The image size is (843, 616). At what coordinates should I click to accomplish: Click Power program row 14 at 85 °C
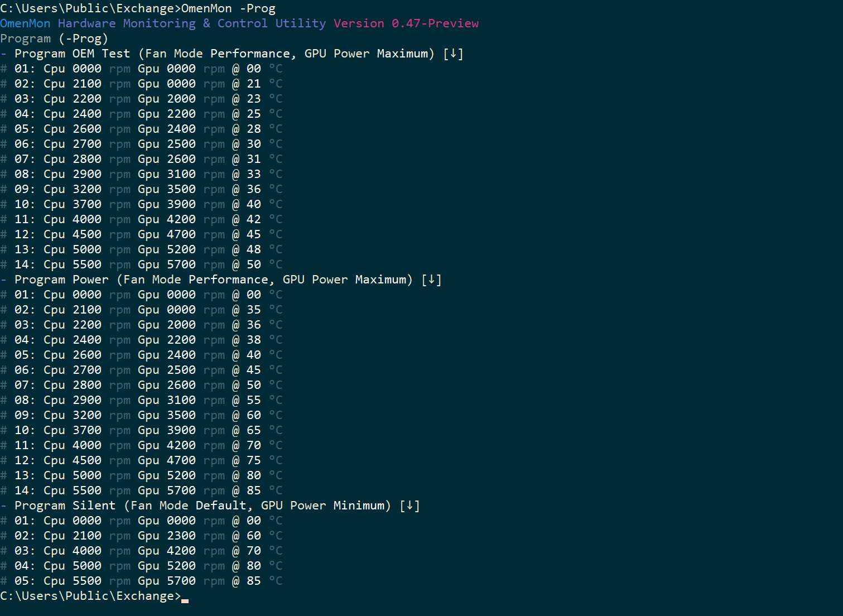click(141, 490)
